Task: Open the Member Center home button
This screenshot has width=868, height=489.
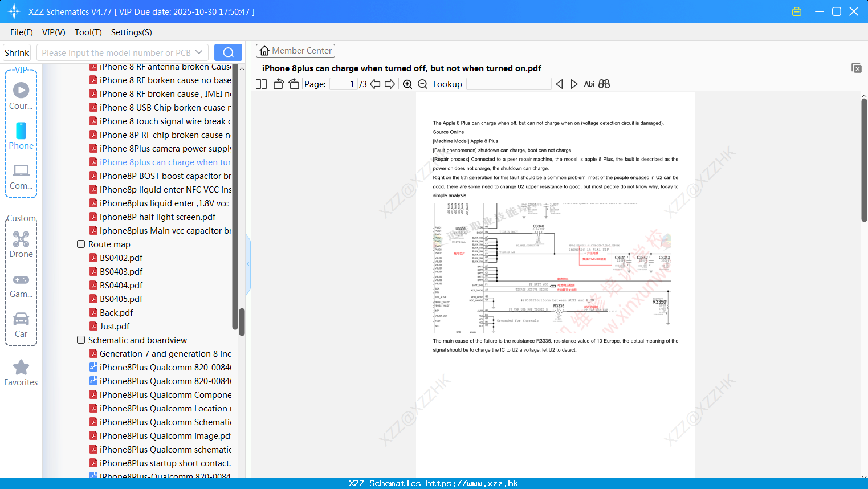Action: 295,51
